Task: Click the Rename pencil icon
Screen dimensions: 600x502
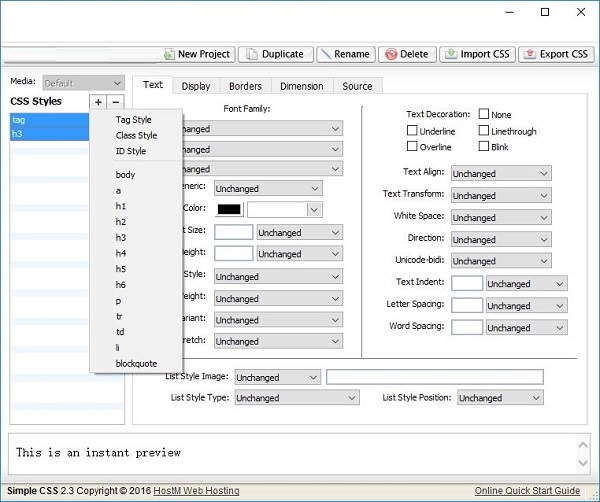Action: pos(326,54)
